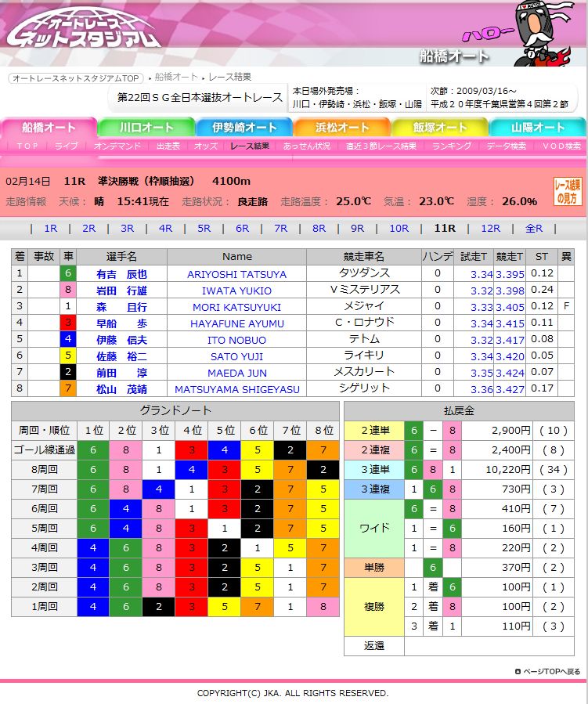Open the オッズ submenu item

click(206, 146)
